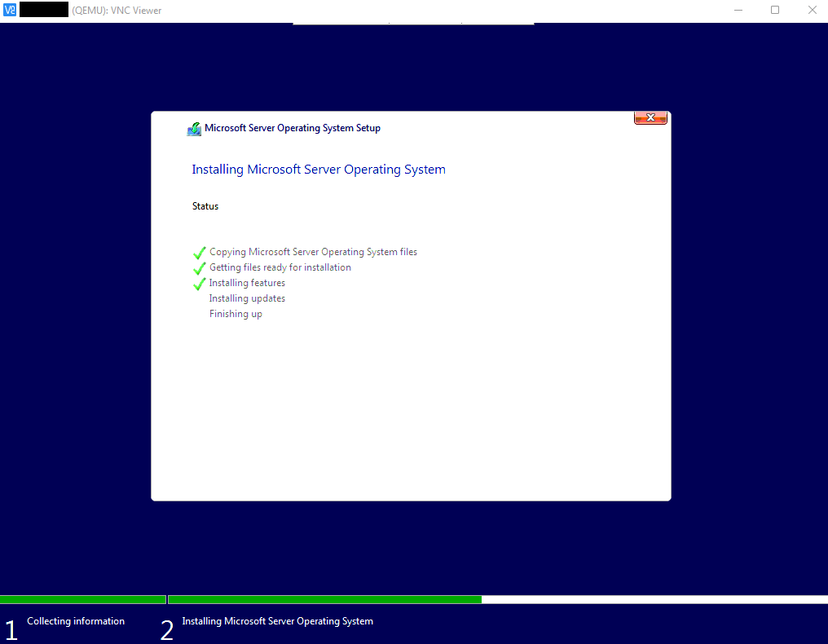The height and width of the screenshot is (644, 828).
Task: Reveal the hidden VNC toolbar at top center
Action: pyautogui.click(x=413, y=23)
